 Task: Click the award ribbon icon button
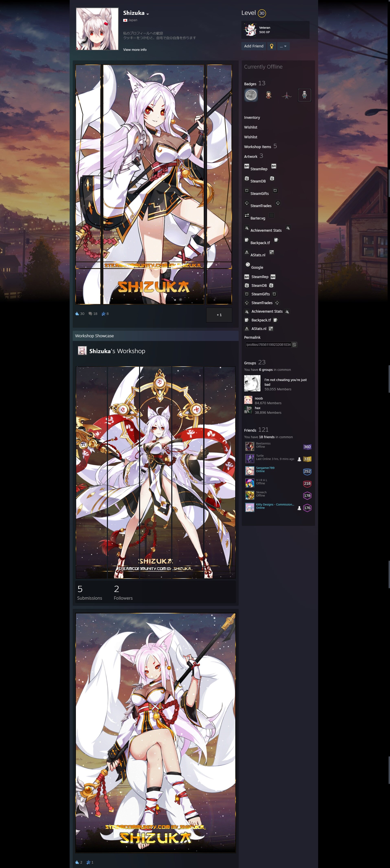tap(272, 46)
